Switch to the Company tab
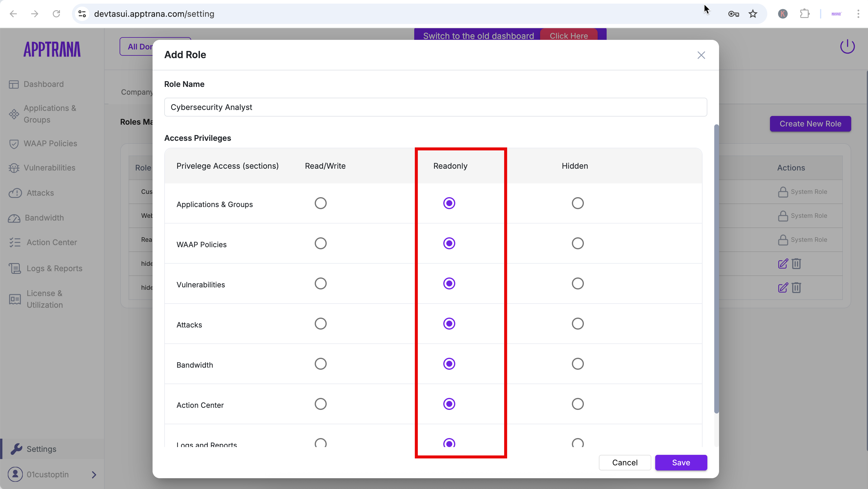 click(x=136, y=92)
